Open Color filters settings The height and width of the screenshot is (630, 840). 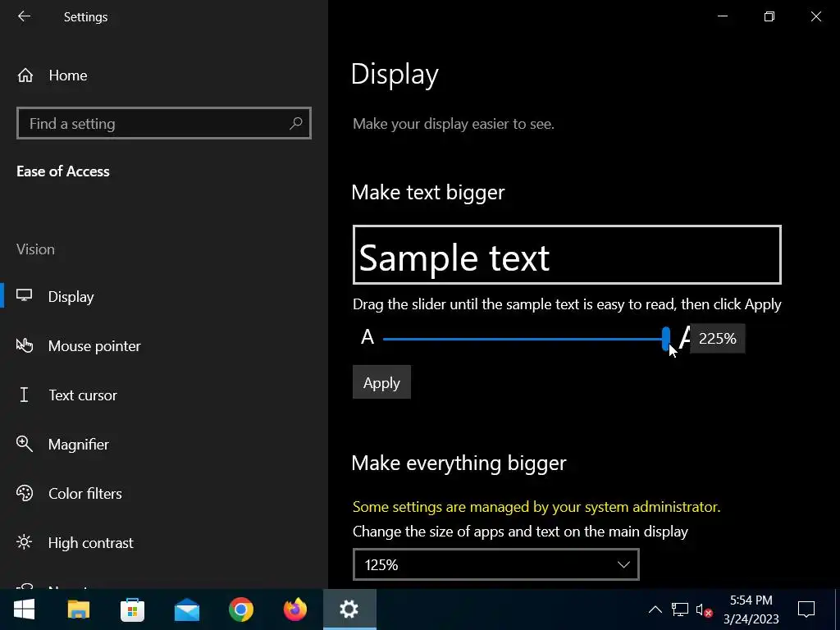[x=84, y=494]
